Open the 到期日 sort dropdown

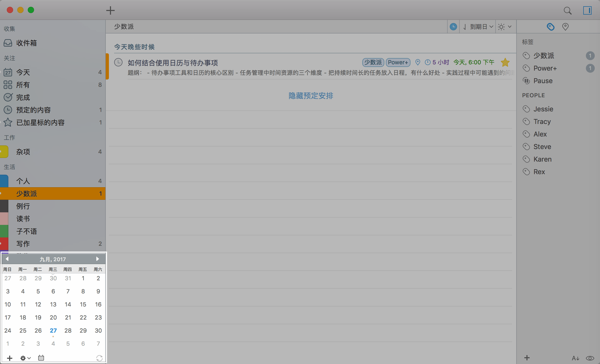[478, 27]
